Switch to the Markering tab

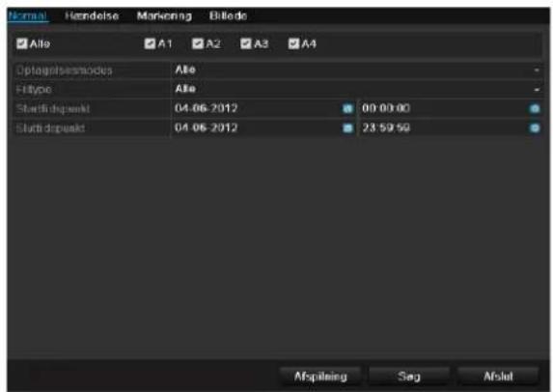[164, 15]
